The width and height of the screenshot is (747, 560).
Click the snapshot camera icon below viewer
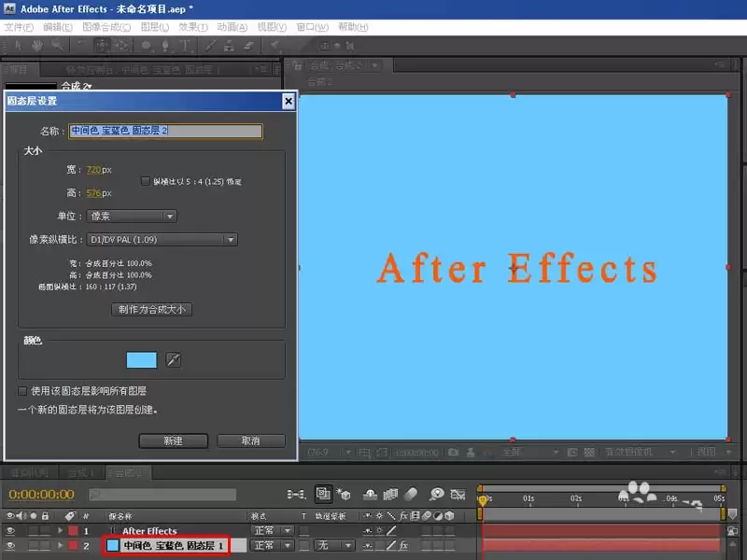click(453, 452)
